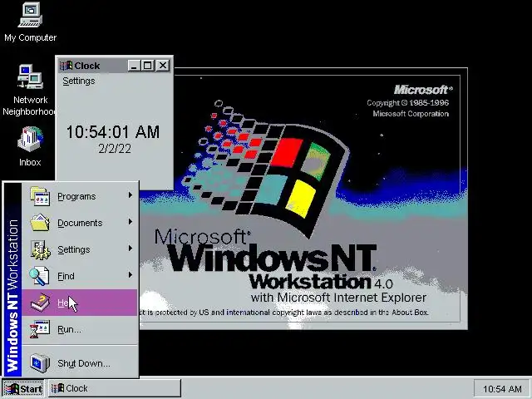Screen dimensions: 532x399
Task: Click the Find label in Start menu
Action: pyautogui.click(x=66, y=276)
